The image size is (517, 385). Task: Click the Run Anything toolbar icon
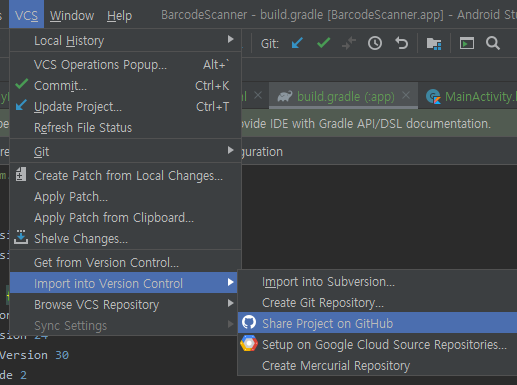(x=467, y=43)
